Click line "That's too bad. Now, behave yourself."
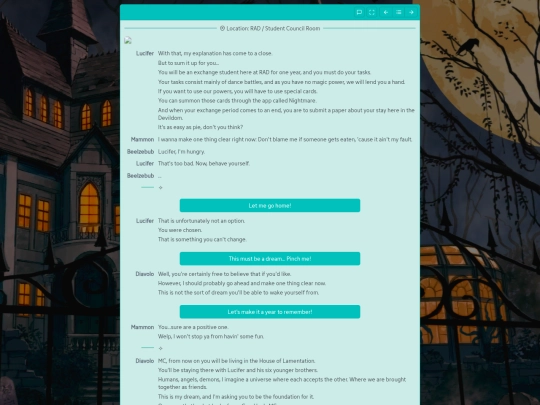 pyautogui.click(x=204, y=164)
